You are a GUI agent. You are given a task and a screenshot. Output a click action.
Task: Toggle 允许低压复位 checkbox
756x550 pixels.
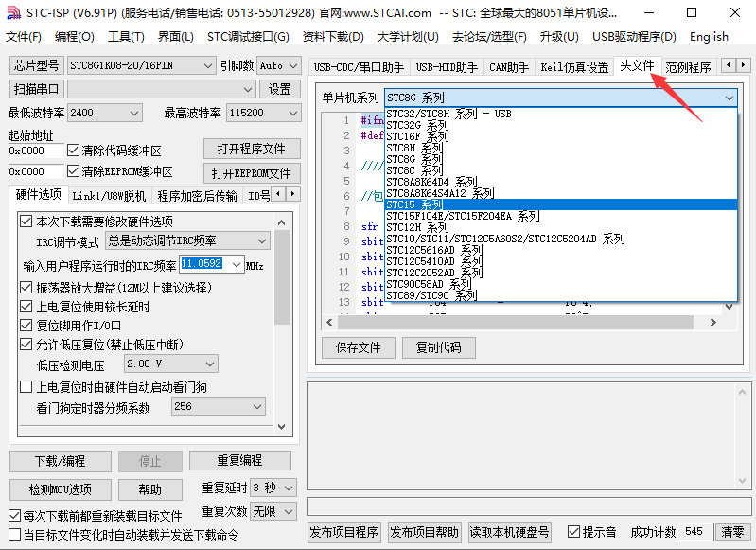[26, 344]
